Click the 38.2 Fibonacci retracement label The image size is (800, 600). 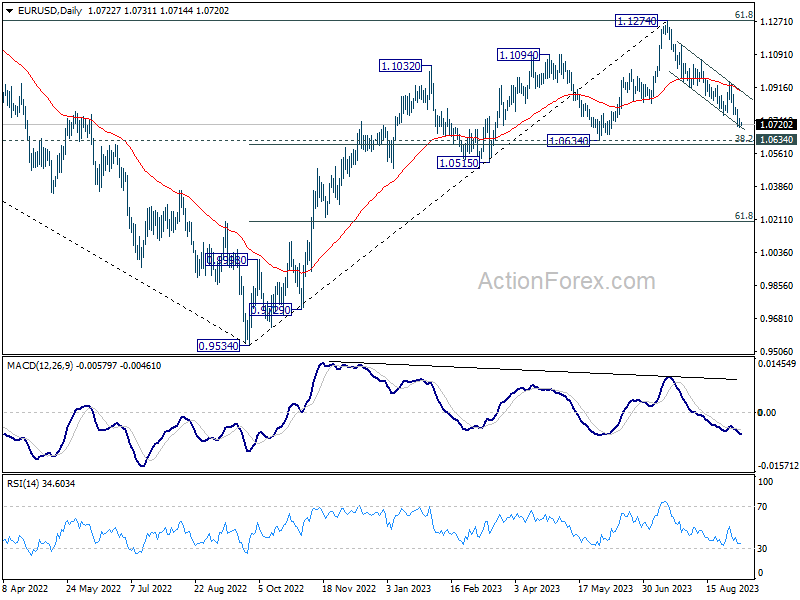743,138
